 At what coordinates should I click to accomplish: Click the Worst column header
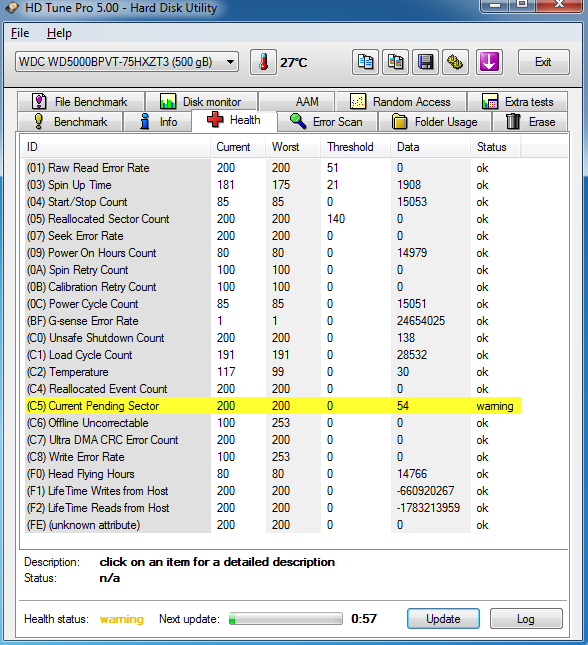coord(293,147)
